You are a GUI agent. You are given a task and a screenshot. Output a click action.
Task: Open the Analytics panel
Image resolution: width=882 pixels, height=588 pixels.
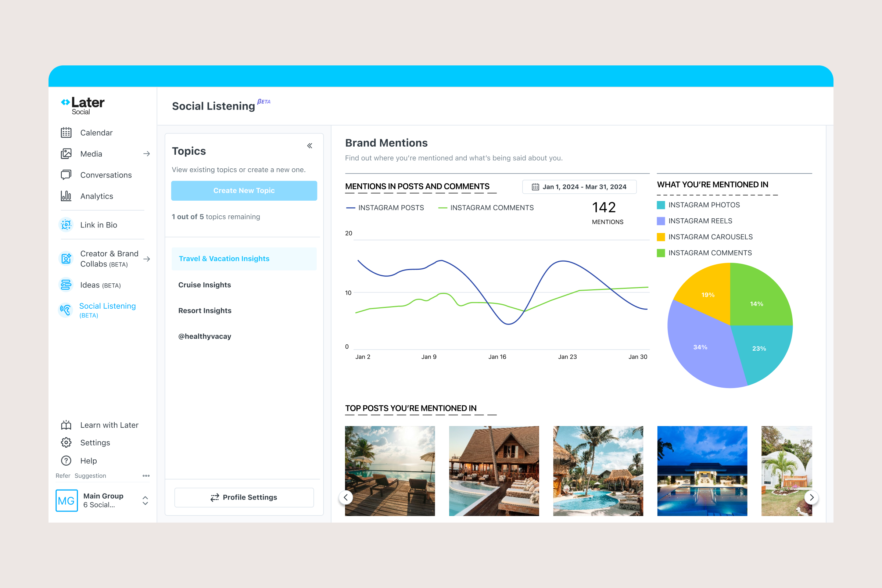pos(96,196)
